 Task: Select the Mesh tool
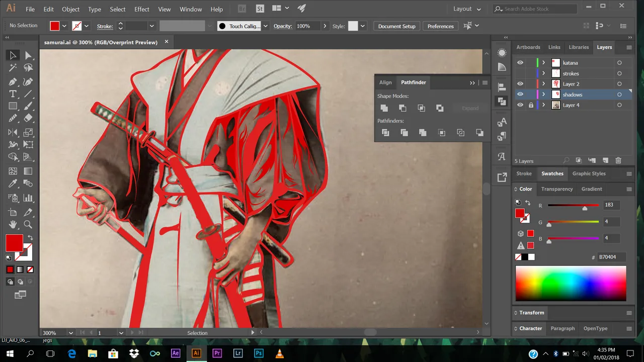(13, 171)
